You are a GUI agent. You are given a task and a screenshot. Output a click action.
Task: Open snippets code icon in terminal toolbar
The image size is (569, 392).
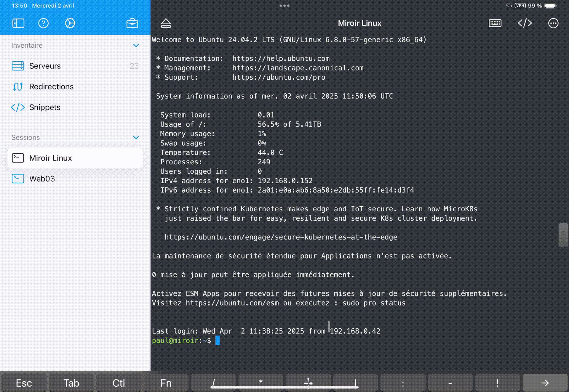coord(525,23)
